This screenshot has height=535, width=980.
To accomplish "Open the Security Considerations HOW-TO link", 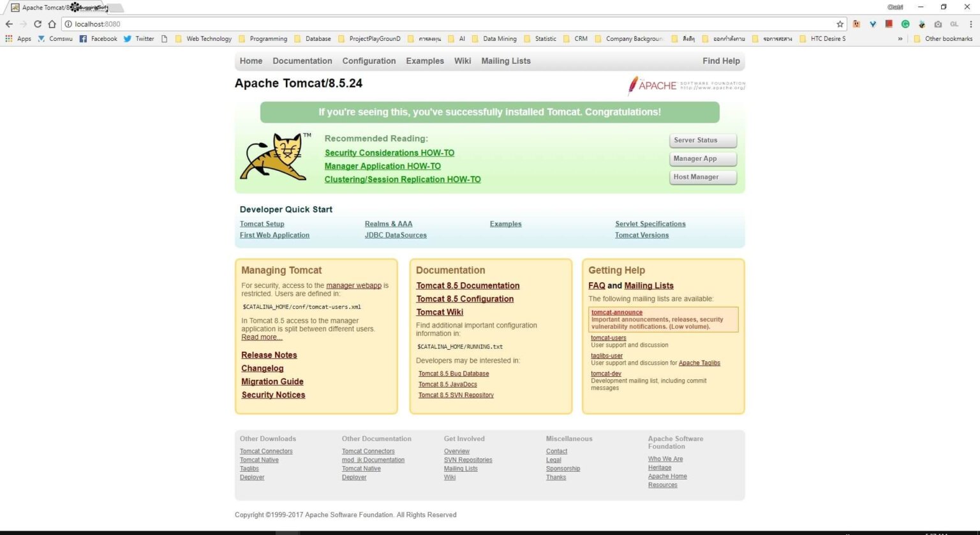I will point(389,153).
